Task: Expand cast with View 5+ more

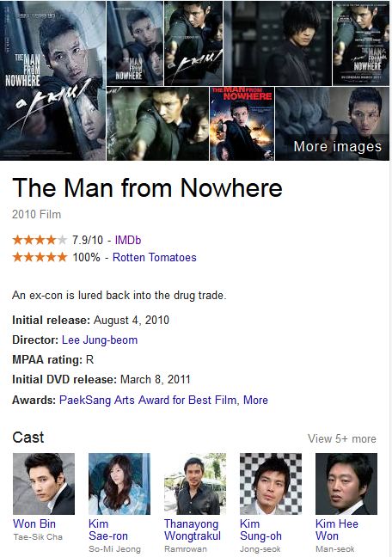Action: tap(342, 438)
